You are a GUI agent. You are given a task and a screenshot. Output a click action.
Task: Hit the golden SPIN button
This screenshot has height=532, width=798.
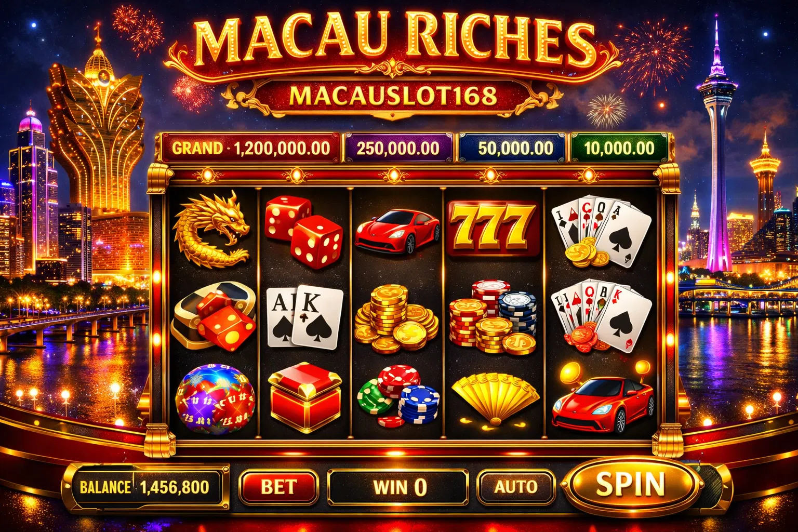click(x=631, y=484)
